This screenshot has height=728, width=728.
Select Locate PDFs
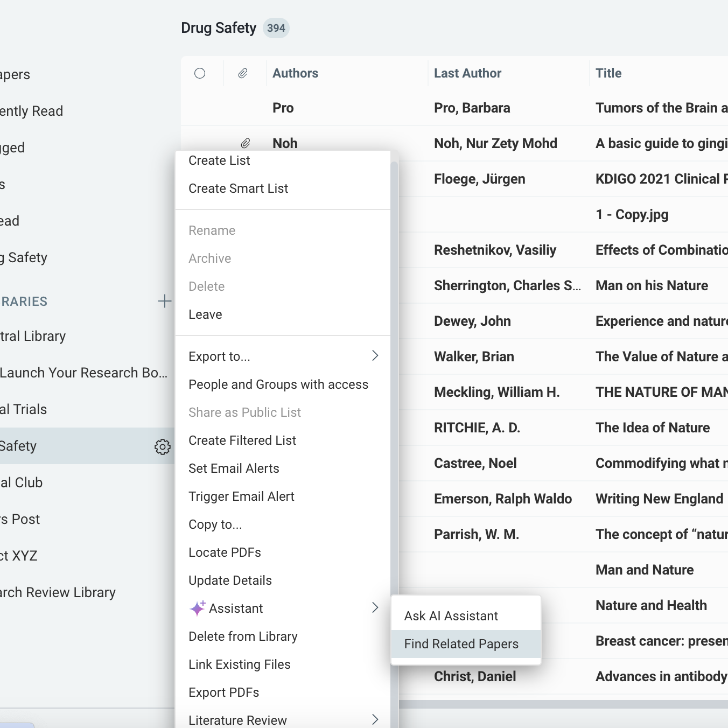225,552
